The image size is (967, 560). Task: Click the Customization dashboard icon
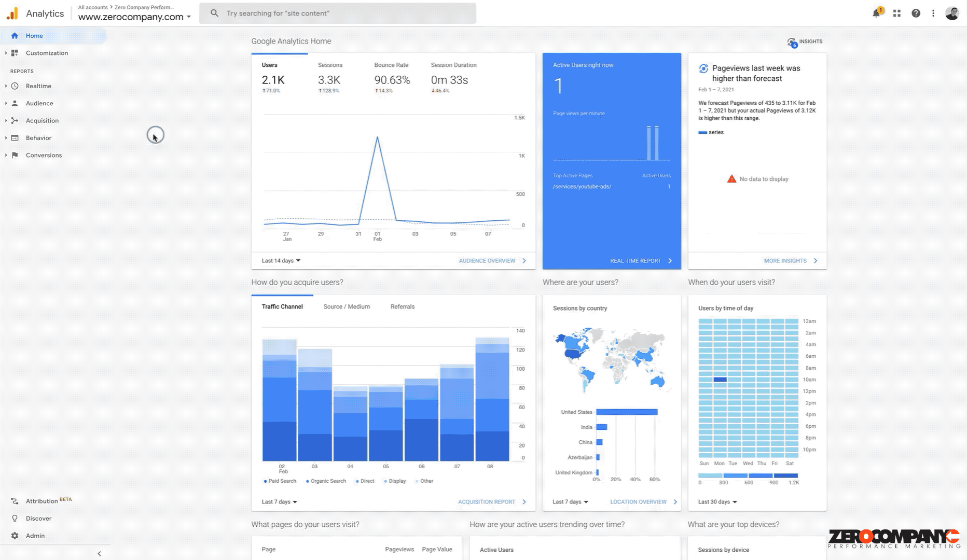[15, 53]
